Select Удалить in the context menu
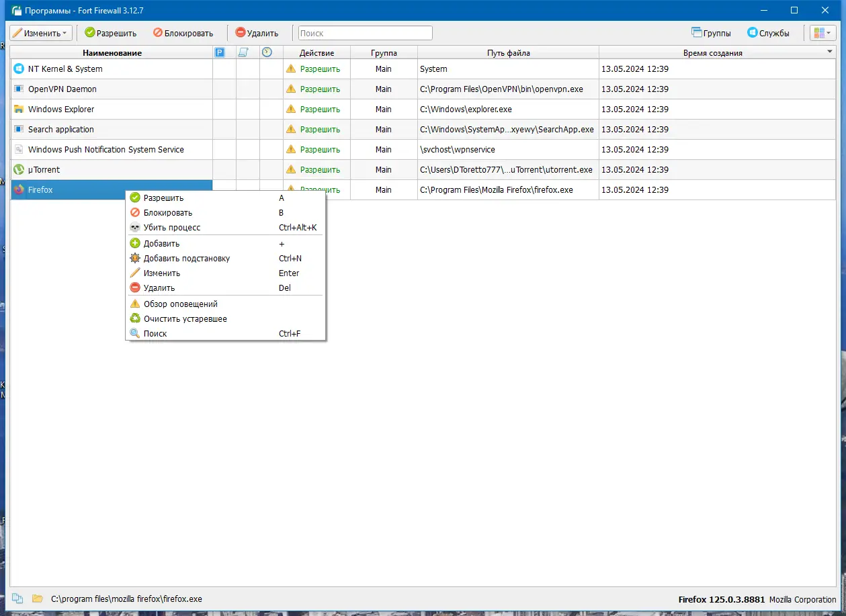This screenshot has height=616, width=846. [225, 288]
